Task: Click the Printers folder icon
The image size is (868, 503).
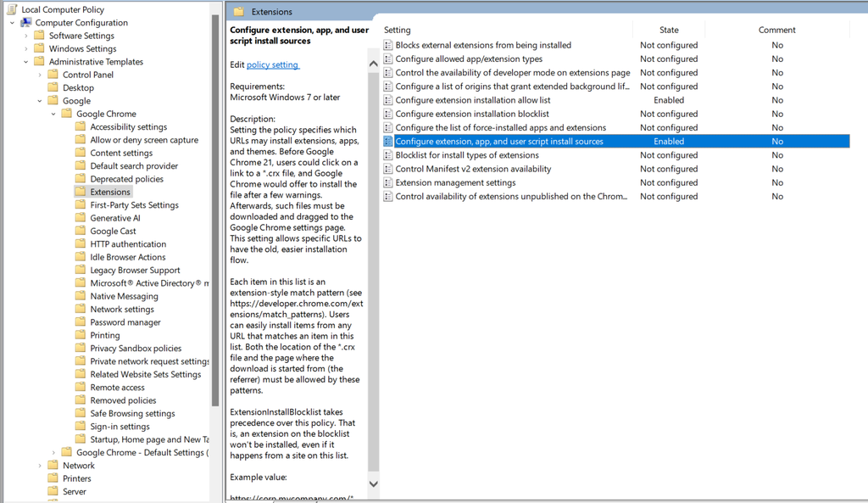Action: tap(53, 478)
